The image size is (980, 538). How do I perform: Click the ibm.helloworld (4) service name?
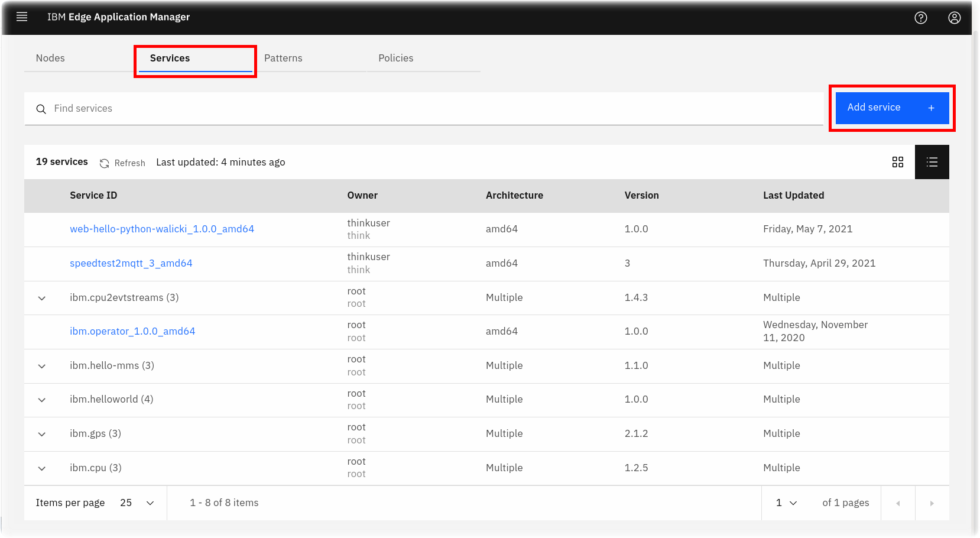(x=111, y=399)
